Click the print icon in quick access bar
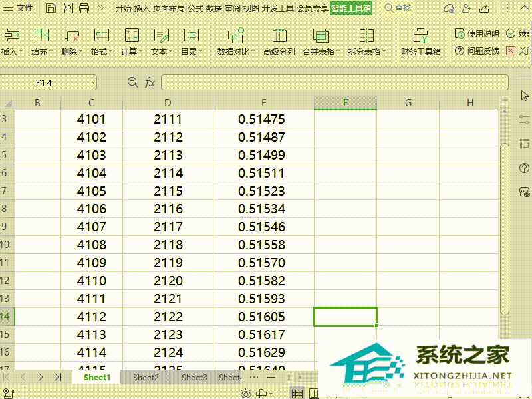The image size is (532, 399). pos(84,8)
